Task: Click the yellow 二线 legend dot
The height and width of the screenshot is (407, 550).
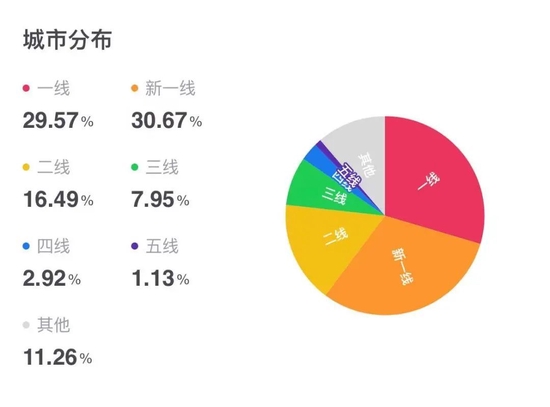Action: point(26,167)
